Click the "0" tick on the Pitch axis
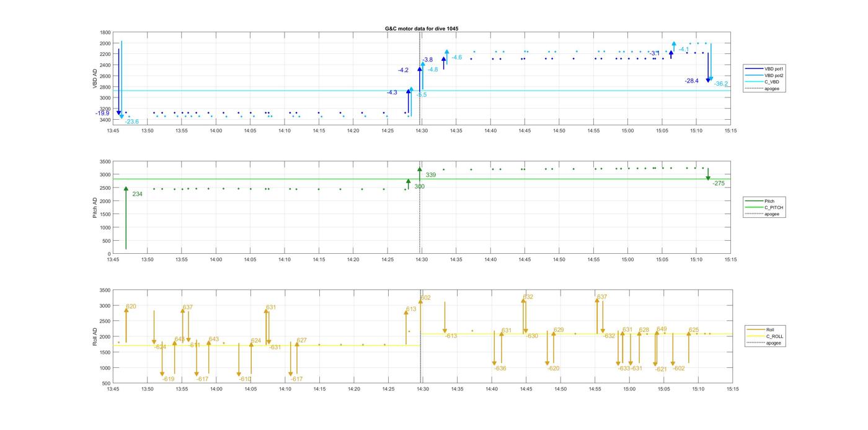Image resolution: width=868 pixels, height=430 pixels. point(110,254)
